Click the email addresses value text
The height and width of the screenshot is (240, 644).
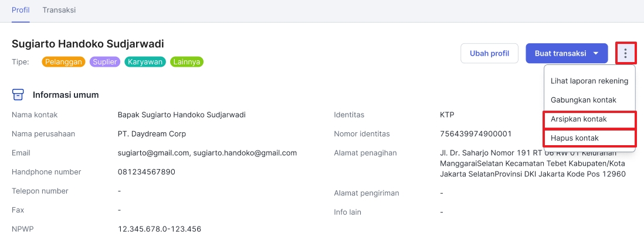[207, 153]
